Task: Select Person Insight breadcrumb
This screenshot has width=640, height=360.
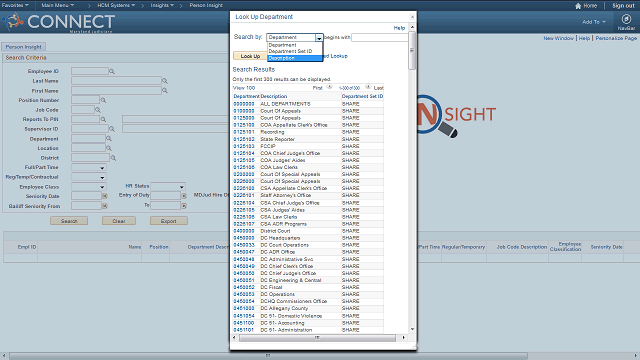Action: coord(206,5)
